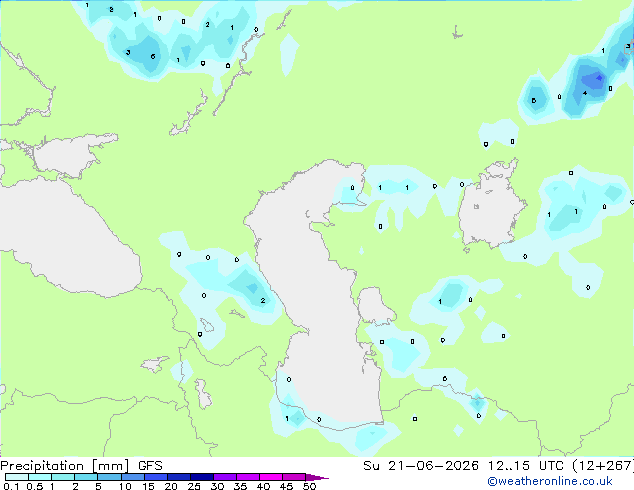The image size is (634, 490).
Task: Click the '0.1' legend scale label
Action: [x=11, y=486]
